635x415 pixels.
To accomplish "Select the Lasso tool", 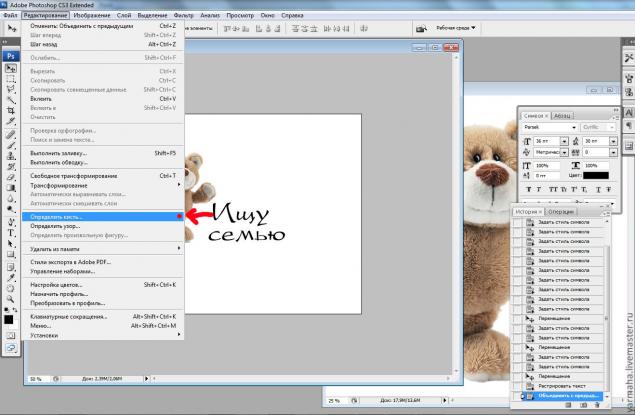I will (x=11, y=84).
